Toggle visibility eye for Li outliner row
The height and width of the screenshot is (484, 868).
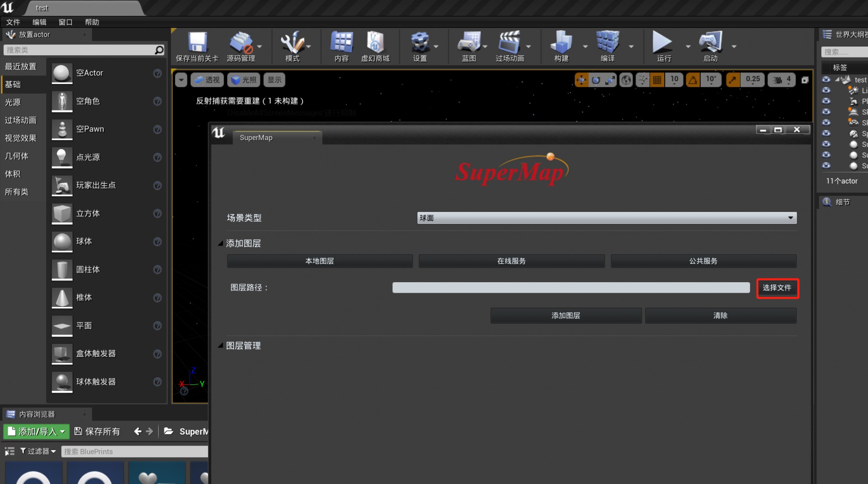(x=826, y=90)
